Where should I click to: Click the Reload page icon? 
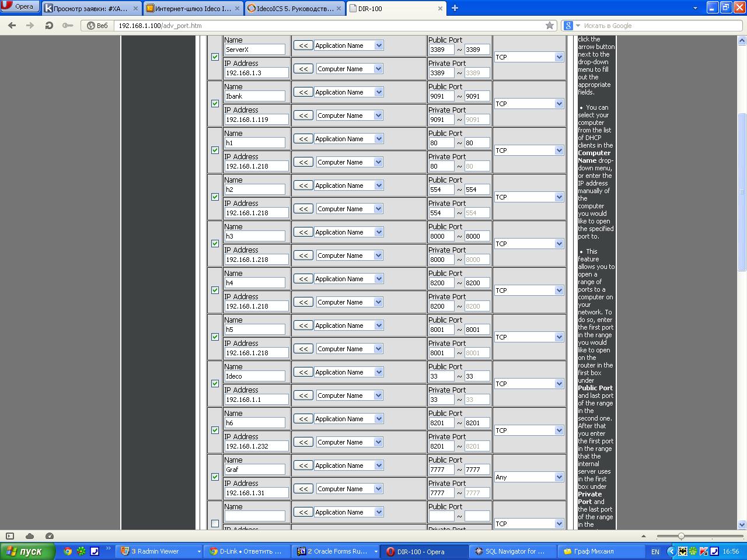(x=49, y=26)
